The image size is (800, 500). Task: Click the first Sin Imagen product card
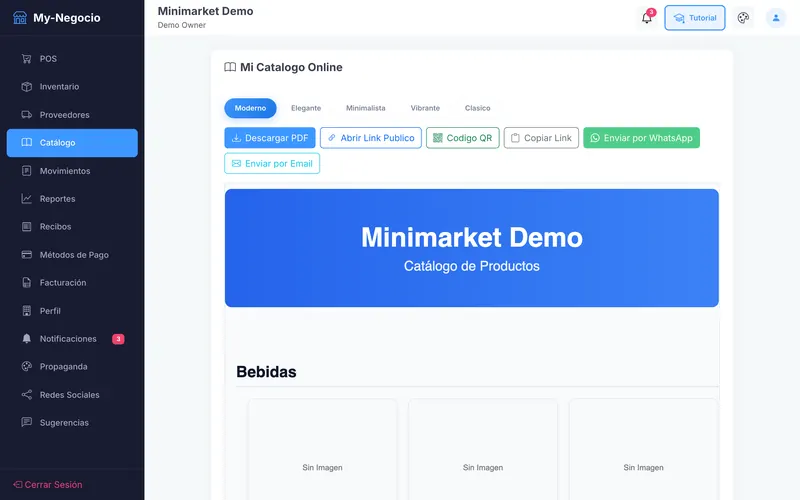click(322, 449)
